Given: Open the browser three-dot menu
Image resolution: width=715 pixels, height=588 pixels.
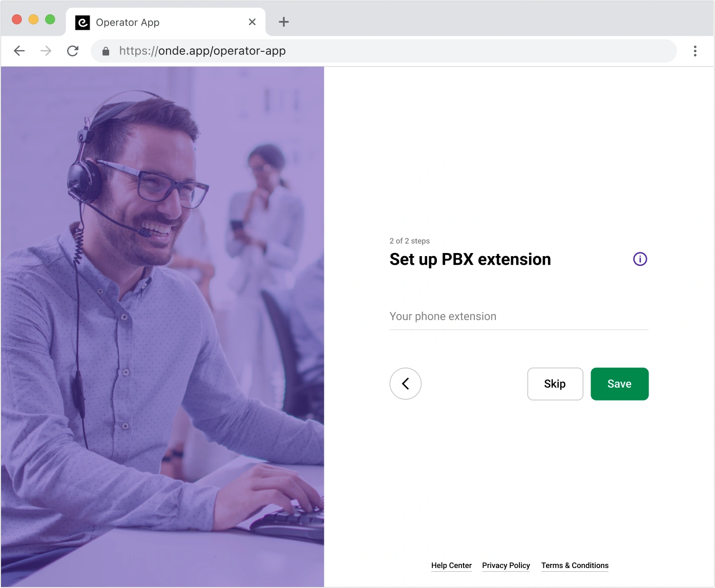Looking at the screenshot, I should (695, 51).
